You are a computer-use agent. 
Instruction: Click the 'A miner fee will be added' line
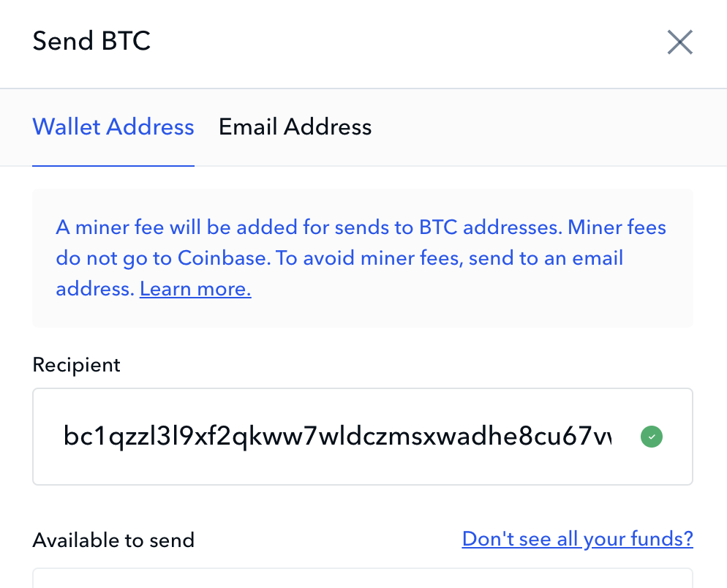pyautogui.click(x=361, y=227)
